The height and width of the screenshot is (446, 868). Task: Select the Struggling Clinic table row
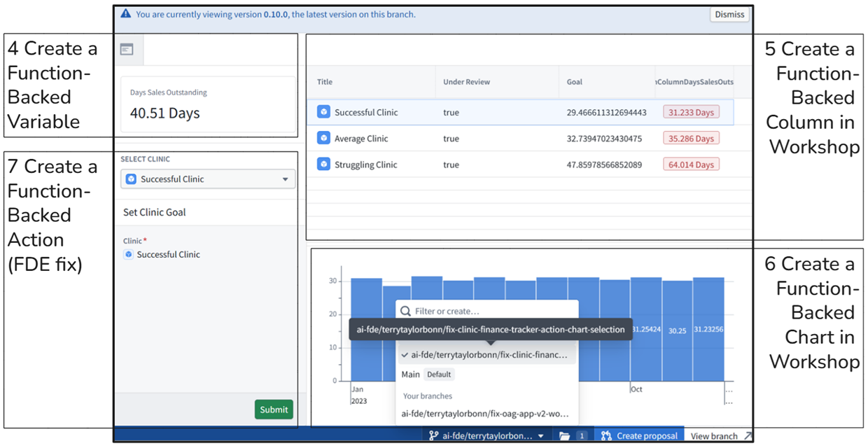521,165
